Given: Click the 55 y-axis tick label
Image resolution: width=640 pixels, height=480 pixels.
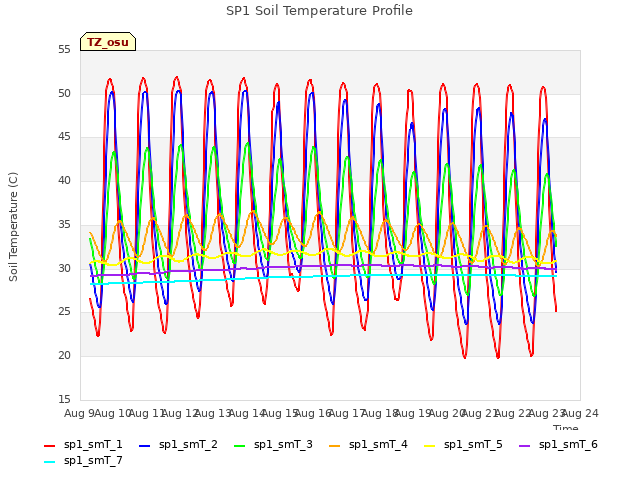Looking at the screenshot, I should click(64, 50).
